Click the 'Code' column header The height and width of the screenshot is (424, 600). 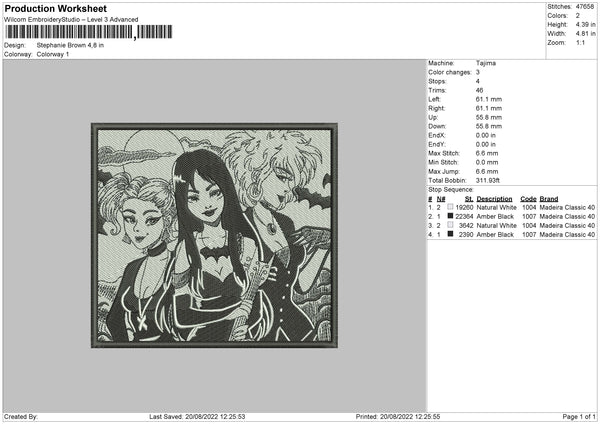(x=528, y=199)
